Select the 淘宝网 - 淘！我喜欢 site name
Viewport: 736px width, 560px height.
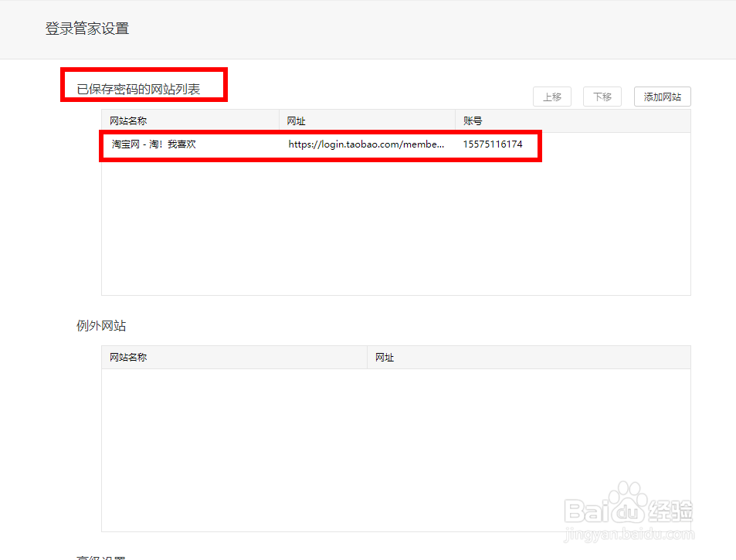154,144
